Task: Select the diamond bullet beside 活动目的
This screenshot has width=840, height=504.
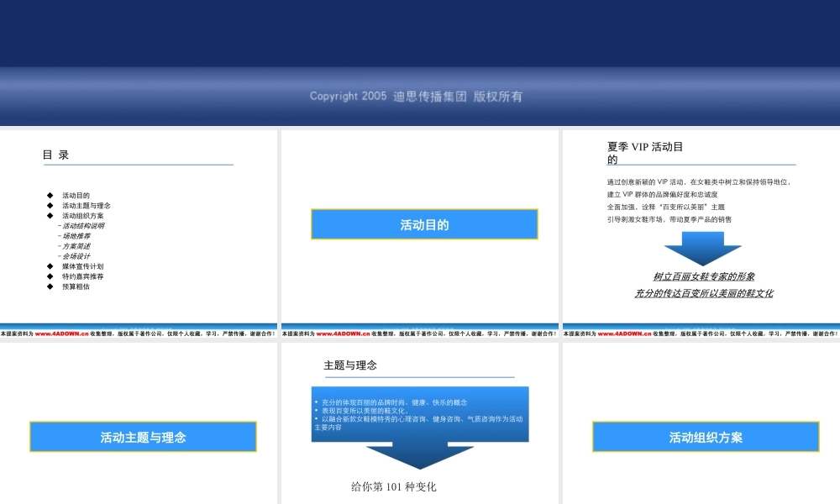Action: pyautogui.click(x=50, y=195)
